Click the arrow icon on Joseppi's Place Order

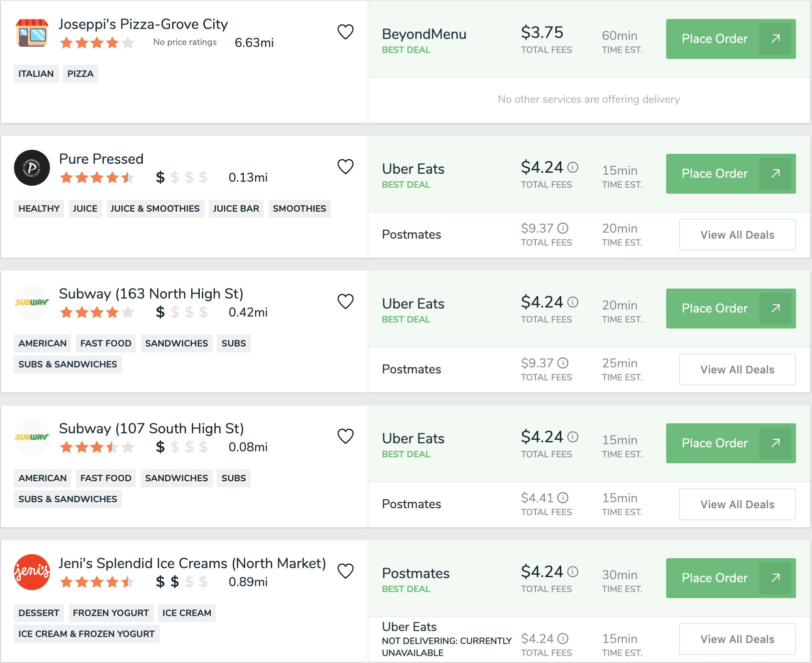click(x=775, y=39)
